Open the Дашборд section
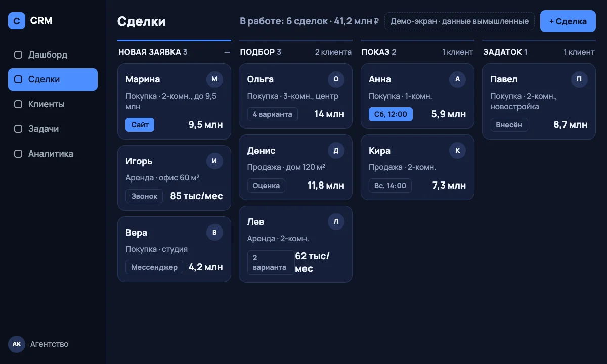607x364 pixels. [53, 55]
